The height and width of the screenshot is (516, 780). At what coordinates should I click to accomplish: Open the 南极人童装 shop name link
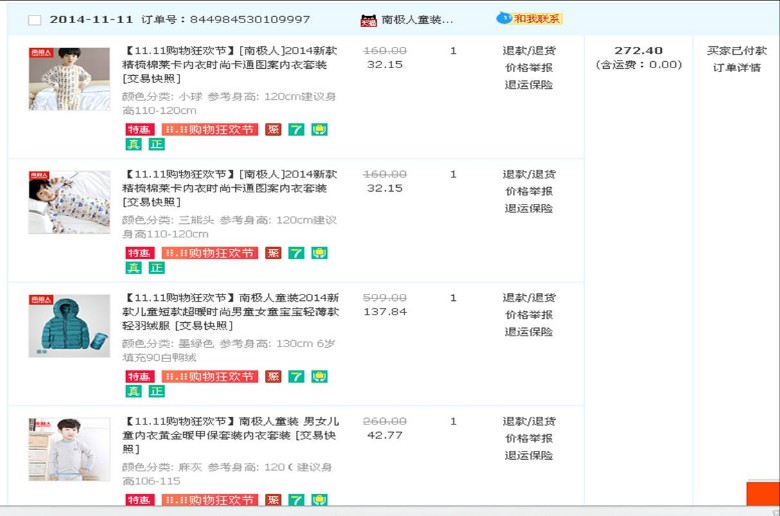(x=417, y=20)
